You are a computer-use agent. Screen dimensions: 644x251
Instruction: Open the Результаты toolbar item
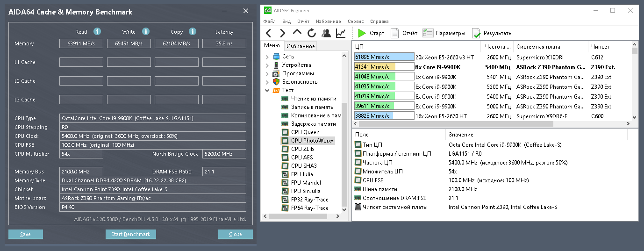pyautogui.click(x=492, y=33)
